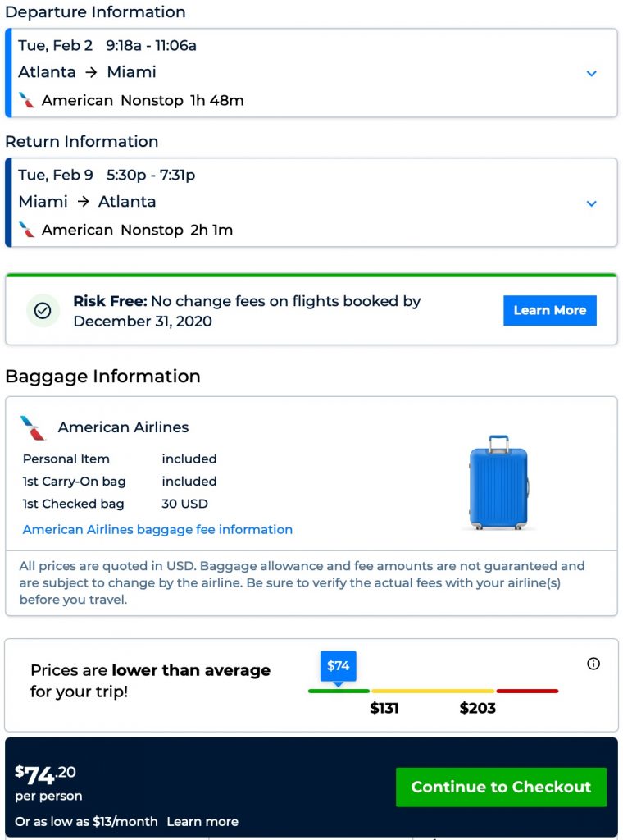Click the Risk Free checkmark icon
The width and height of the screenshot is (623, 840).
[x=43, y=311]
